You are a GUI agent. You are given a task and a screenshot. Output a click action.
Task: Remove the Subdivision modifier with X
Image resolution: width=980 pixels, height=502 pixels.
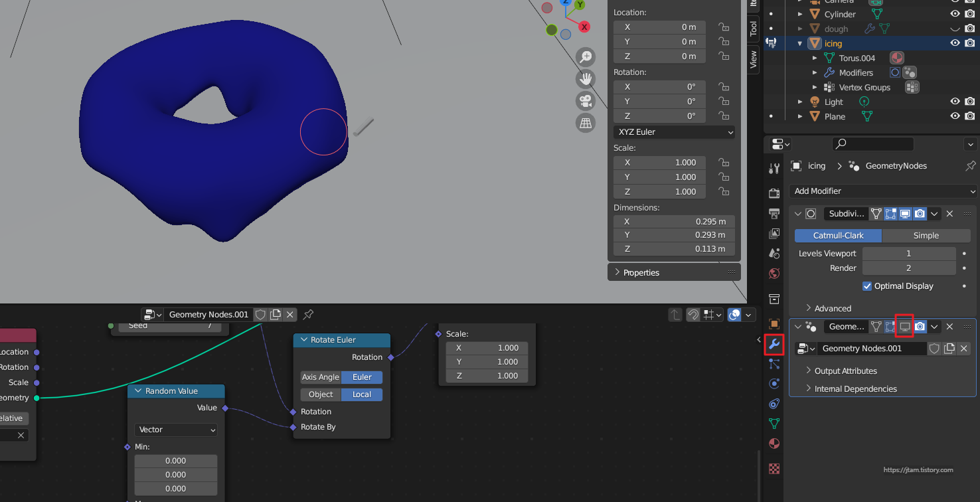coord(949,214)
